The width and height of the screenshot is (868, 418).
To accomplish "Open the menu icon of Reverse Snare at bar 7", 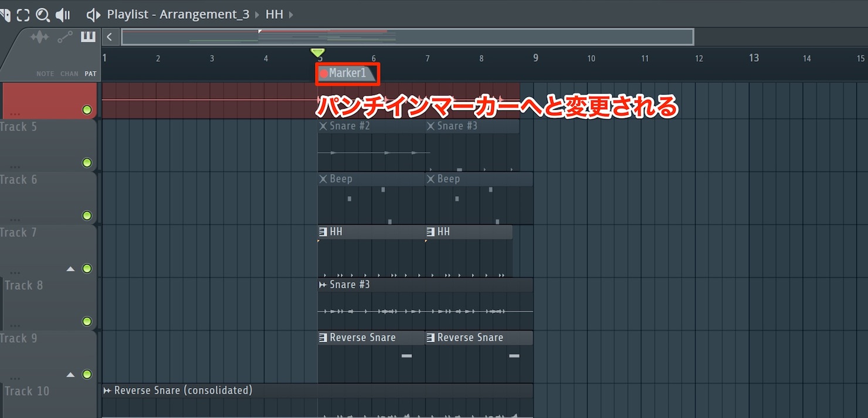I will pyautogui.click(x=430, y=338).
